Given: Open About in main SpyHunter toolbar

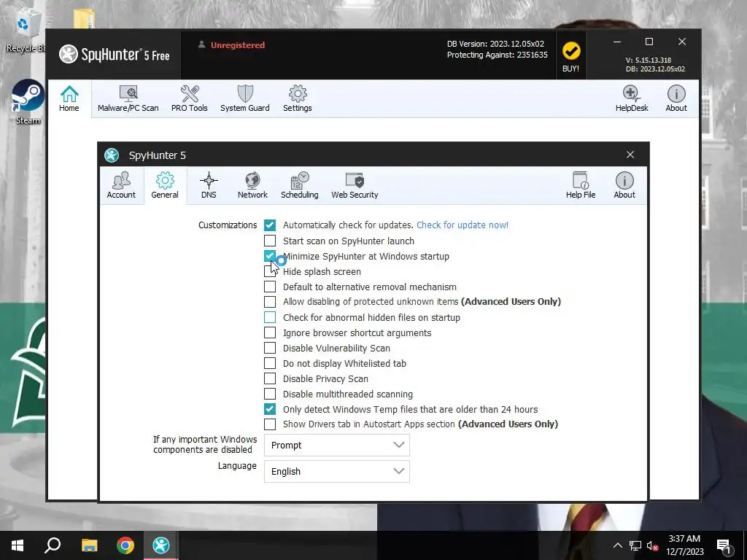Looking at the screenshot, I should click(x=676, y=99).
